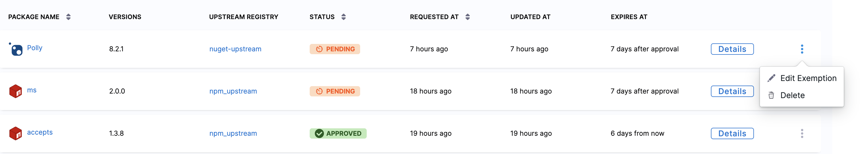Open the nuget-upstream registry link
The width and height of the screenshot is (868, 154).
coord(235,49)
